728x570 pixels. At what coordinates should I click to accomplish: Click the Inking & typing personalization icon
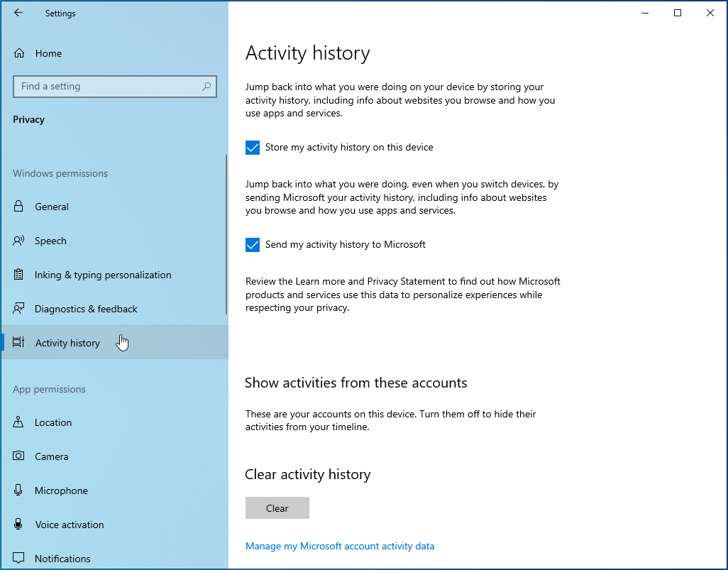point(19,275)
